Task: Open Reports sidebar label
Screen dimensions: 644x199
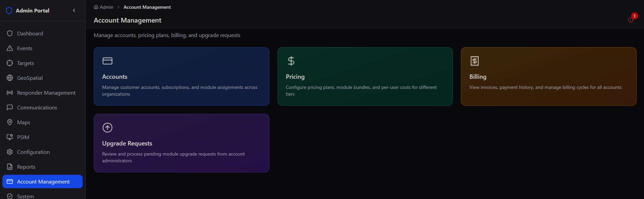Action: tap(26, 167)
